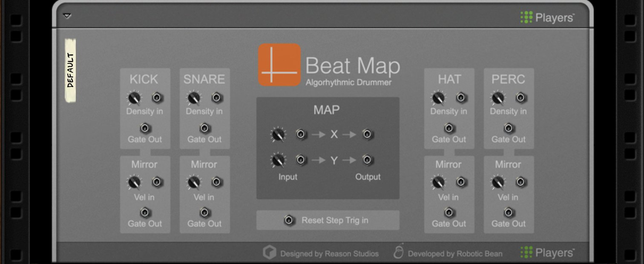The image size is (644, 264).
Task: Click the KICK Mirror Vel in jack
Action: point(157,182)
